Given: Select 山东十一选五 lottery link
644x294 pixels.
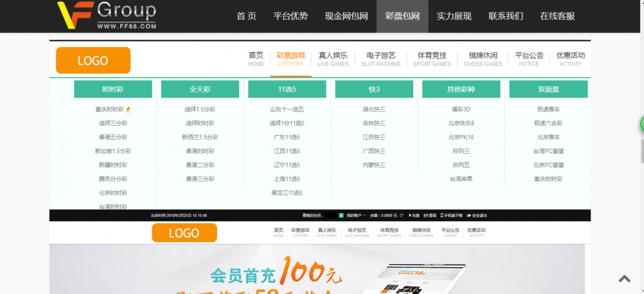Looking at the screenshot, I should pyautogui.click(x=287, y=109).
